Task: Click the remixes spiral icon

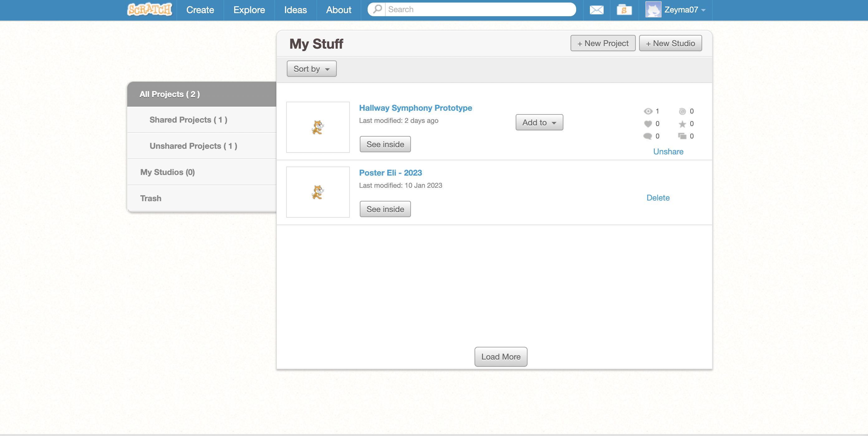Action: point(682,111)
